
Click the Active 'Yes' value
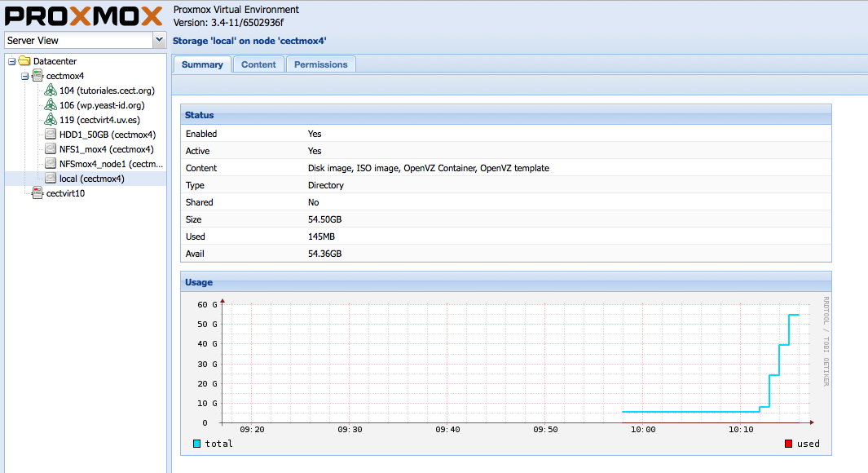315,151
